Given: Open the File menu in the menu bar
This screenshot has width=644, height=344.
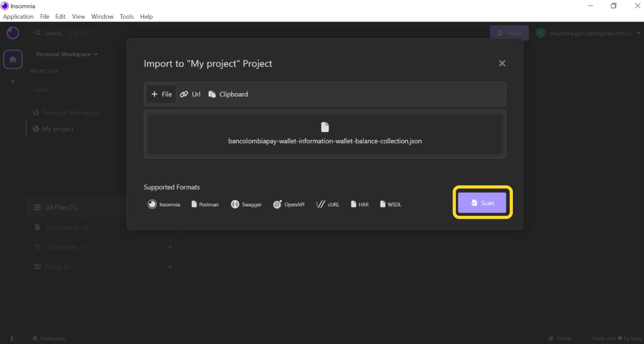Looking at the screenshot, I should click(45, 16).
